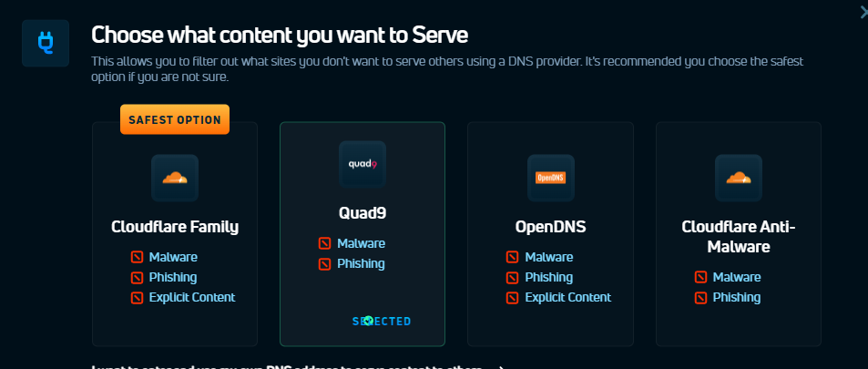Click the Phishing label in the Quad9 card
This screenshot has height=369, width=868.
point(361,263)
